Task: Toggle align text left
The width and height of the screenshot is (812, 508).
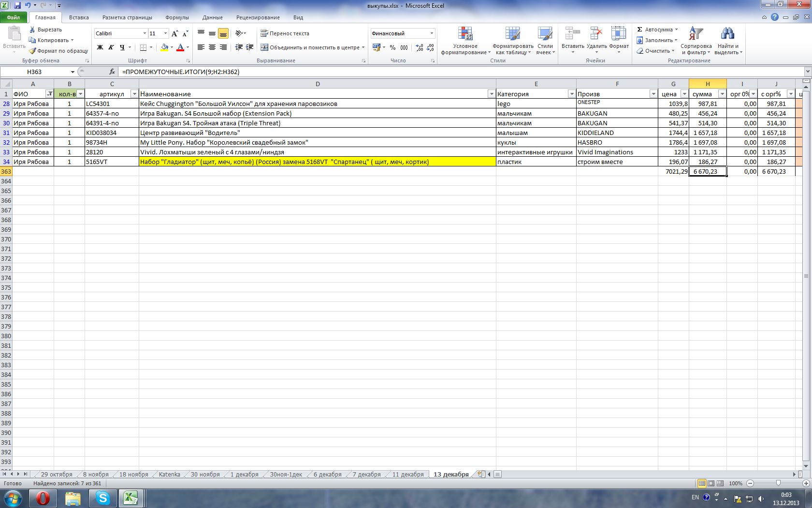Action: click(x=201, y=47)
